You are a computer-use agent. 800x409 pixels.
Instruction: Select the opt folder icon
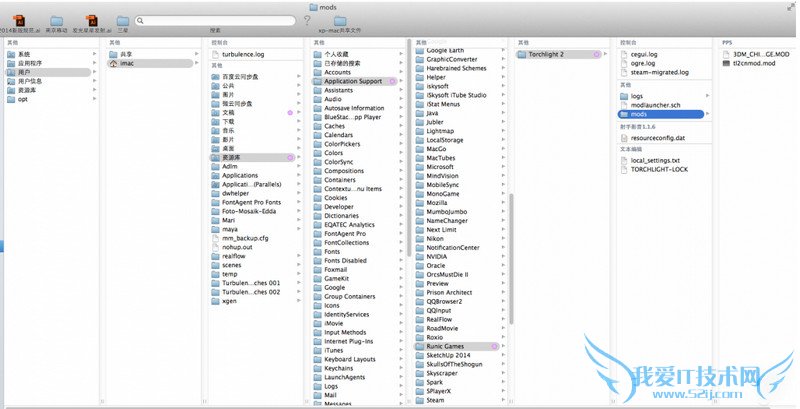[x=11, y=99]
